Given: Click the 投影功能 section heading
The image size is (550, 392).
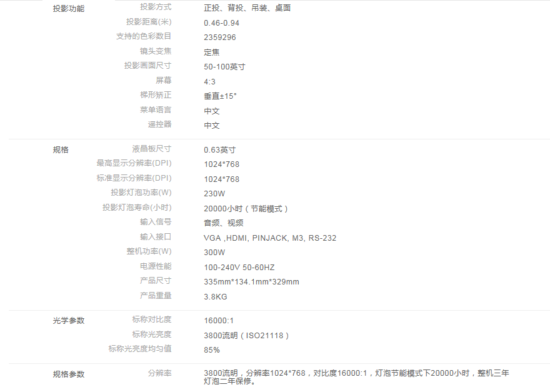Looking at the screenshot, I should 69,9.
